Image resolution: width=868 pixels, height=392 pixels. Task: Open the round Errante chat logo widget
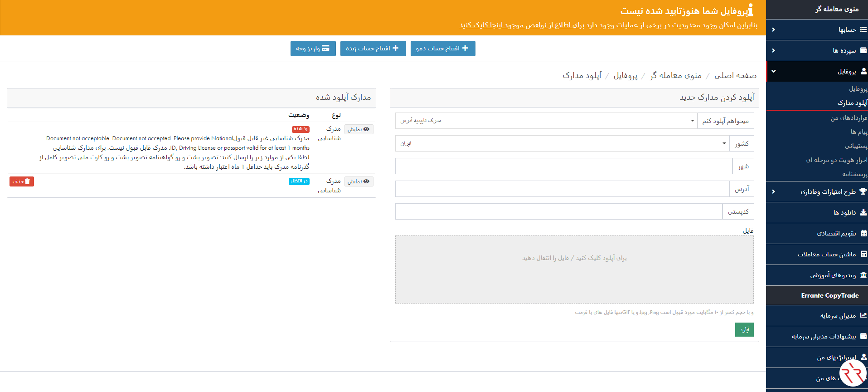point(853,372)
